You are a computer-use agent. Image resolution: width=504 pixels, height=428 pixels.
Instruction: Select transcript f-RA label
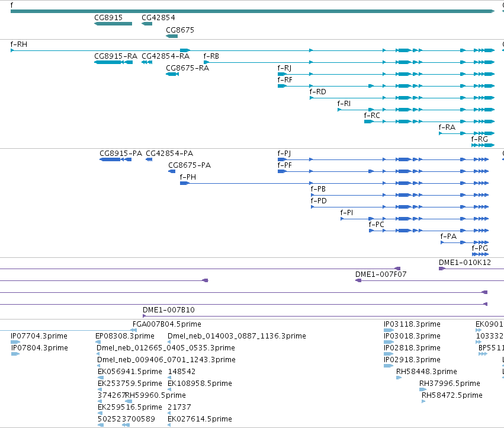tap(447, 127)
